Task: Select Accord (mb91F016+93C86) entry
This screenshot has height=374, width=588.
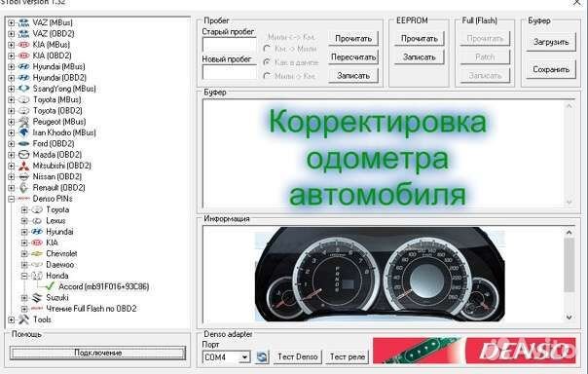Action: (104, 286)
